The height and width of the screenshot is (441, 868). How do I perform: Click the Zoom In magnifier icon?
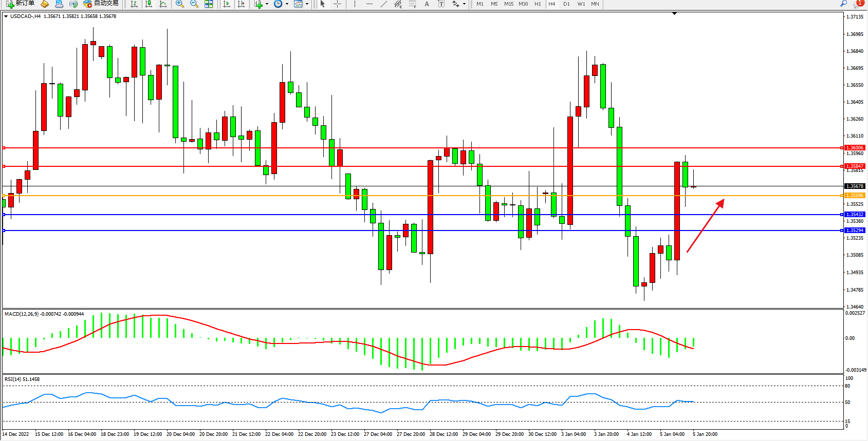[x=180, y=4]
